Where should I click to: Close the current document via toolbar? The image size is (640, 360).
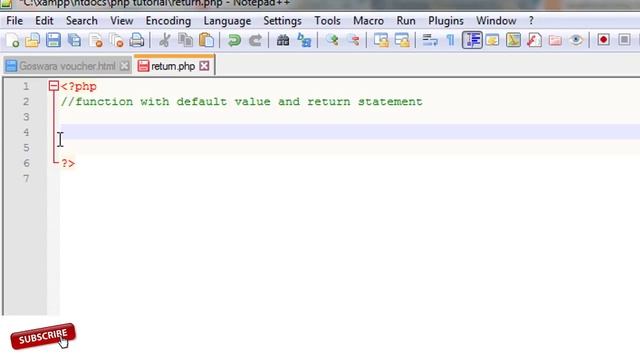tap(96, 40)
